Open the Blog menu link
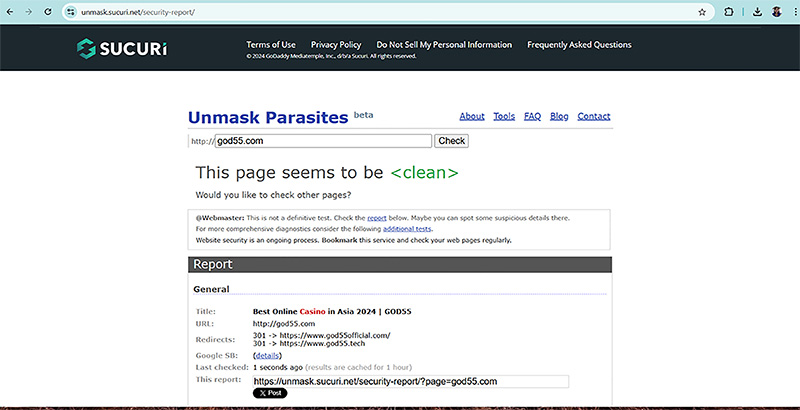The height and width of the screenshot is (410, 800). tap(559, 116)
